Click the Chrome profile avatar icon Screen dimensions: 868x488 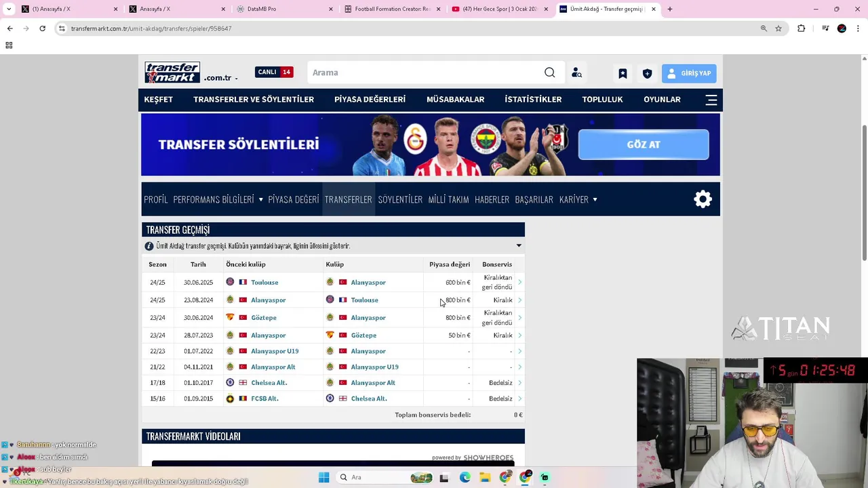coord(842,28)
